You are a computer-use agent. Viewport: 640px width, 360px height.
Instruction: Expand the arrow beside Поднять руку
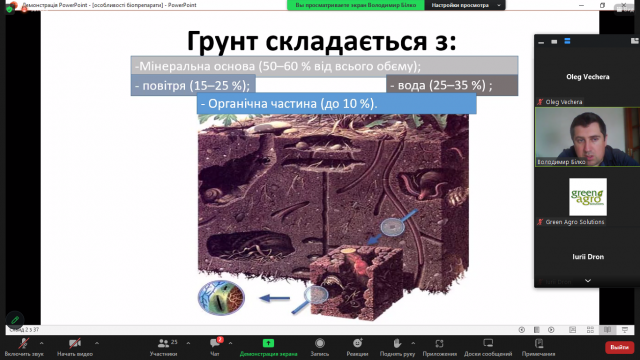pyautogui.click(x=413, y=343)
